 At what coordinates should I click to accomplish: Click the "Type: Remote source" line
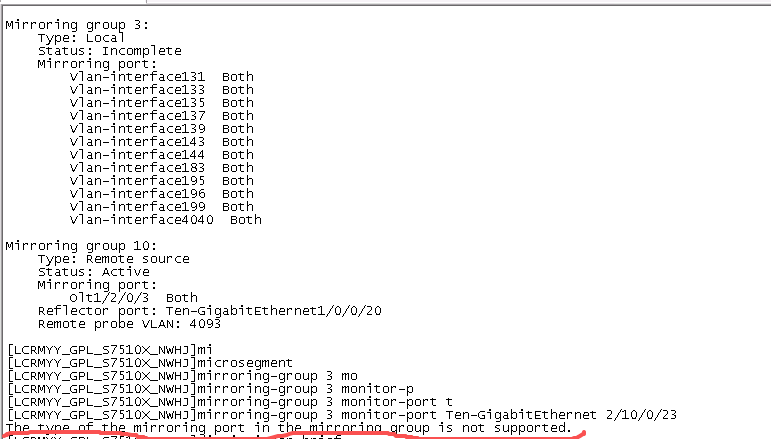coord(114,258)
